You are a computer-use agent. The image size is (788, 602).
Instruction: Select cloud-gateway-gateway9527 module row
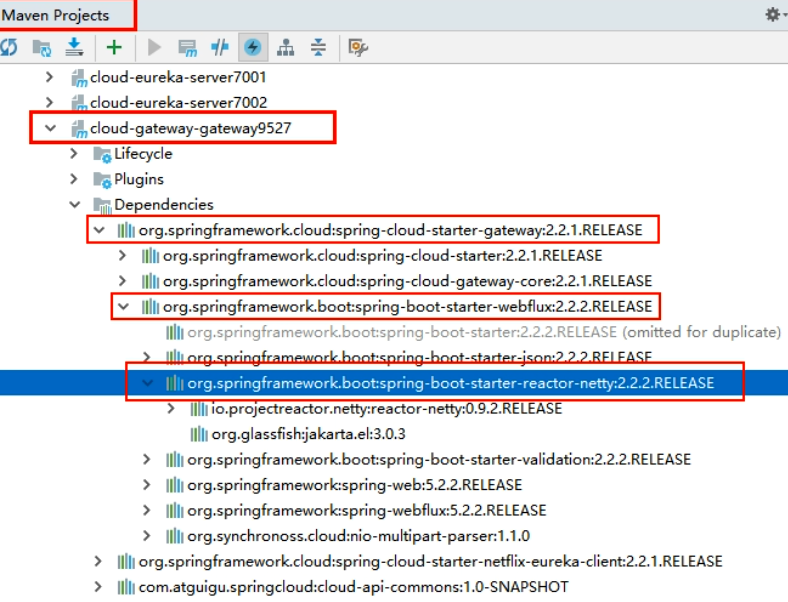(190, 128)
